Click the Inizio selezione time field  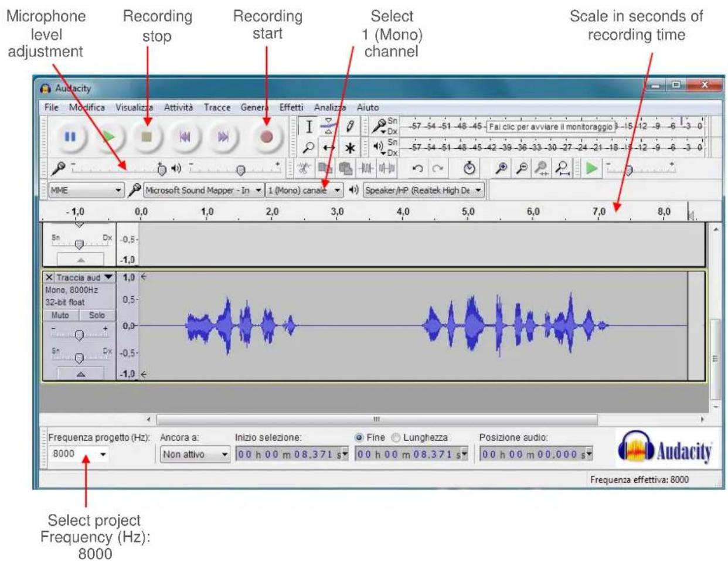point(292,454)
